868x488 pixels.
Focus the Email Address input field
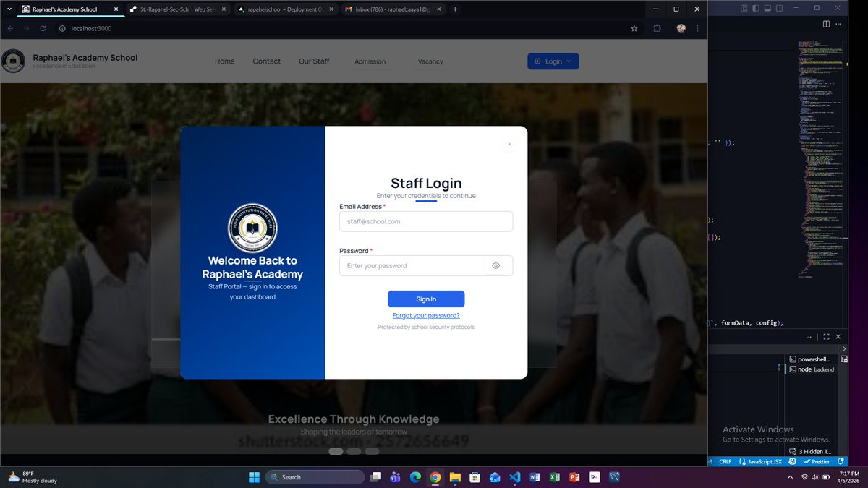pos(426,221)
